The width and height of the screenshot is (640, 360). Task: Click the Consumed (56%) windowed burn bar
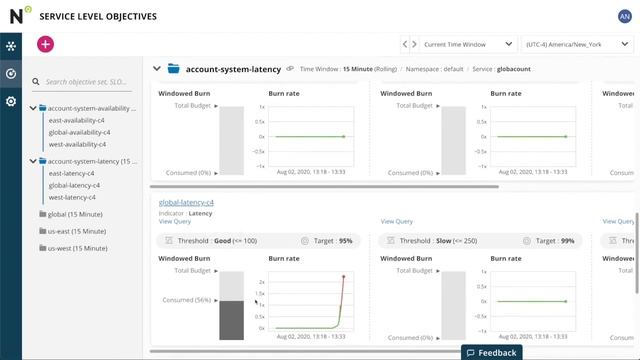click(x=231, y=320)
